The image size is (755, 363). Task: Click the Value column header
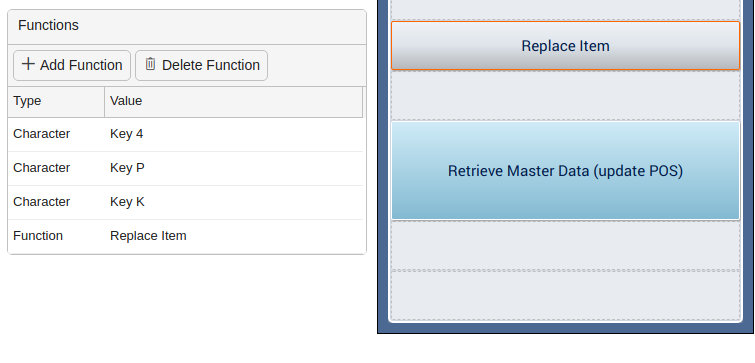pos(234,102)
